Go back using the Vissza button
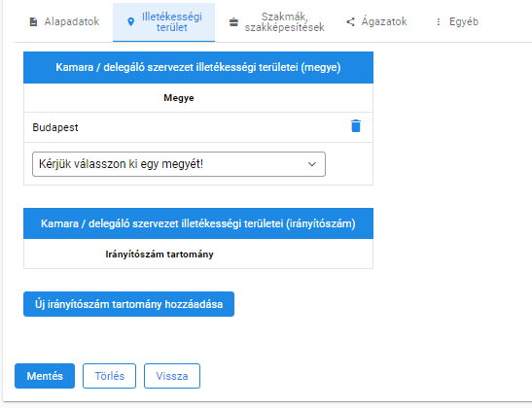The width and height of the screenshot is (532, 408). coord(172,376)
